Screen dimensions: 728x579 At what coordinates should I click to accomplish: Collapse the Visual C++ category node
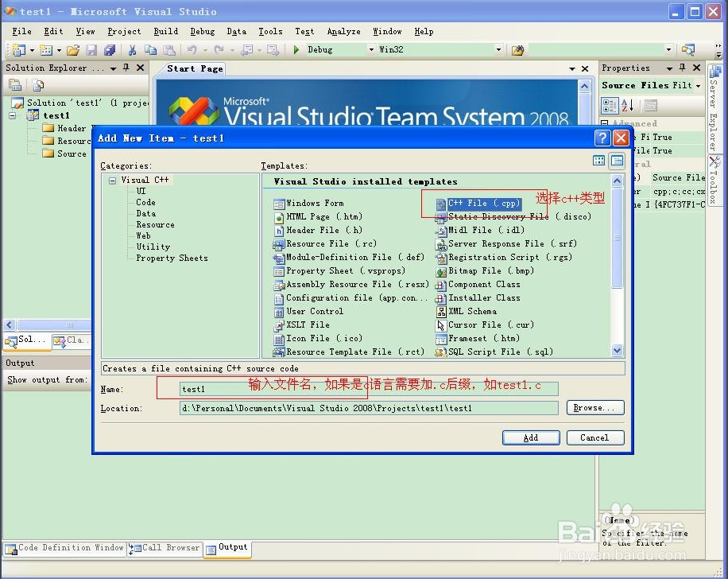point(112,181)
